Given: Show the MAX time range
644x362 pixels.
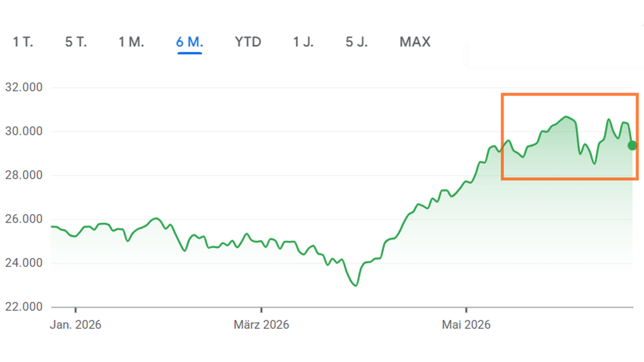Looking at the screenshot, I should pyautogui.click(x=415, y=42).
